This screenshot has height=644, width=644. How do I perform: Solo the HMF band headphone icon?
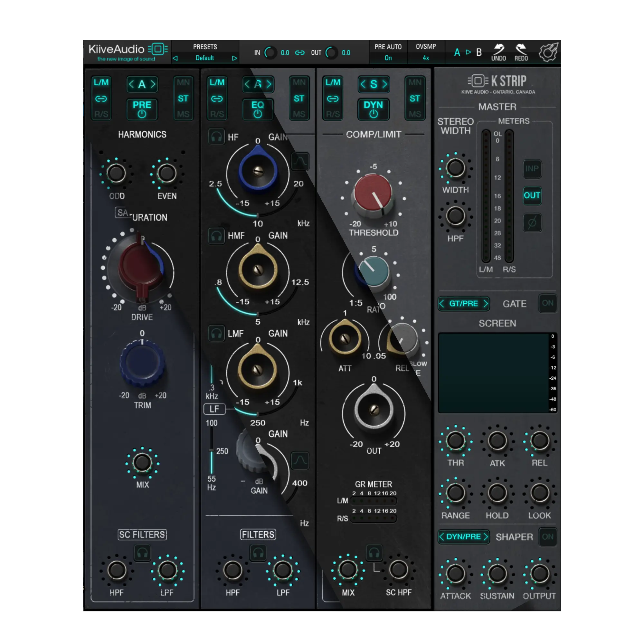pyautogui.click(x=216, y=236)
